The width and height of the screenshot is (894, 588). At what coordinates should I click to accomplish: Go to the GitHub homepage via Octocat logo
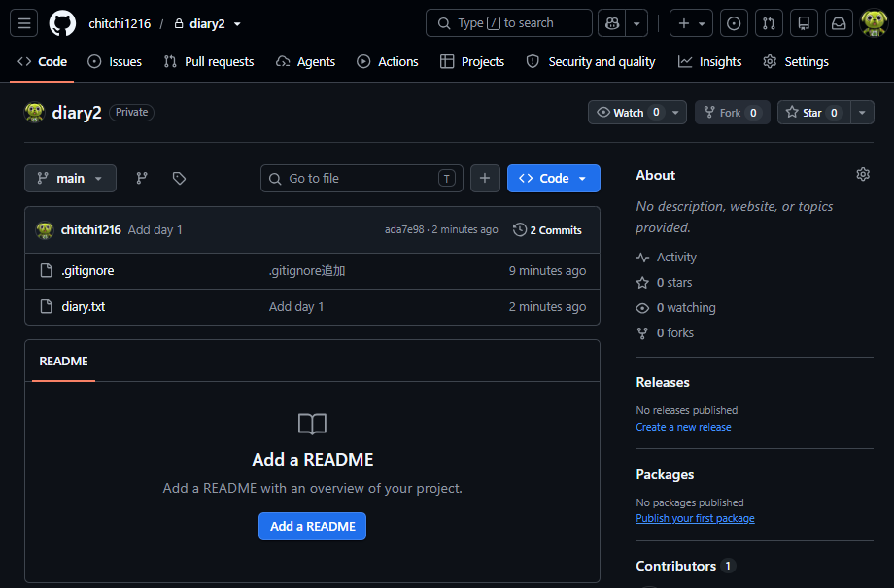(x=62, y=23)
